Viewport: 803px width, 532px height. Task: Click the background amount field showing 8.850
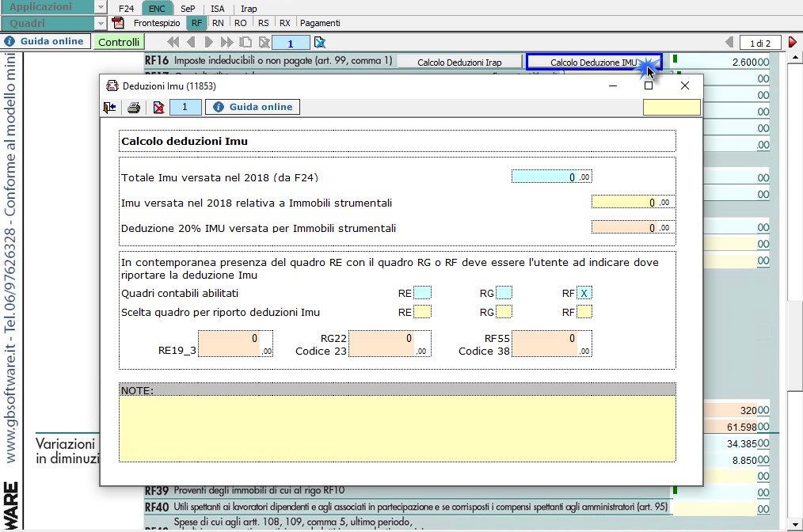pyautogui.click(x=736, y=460)
